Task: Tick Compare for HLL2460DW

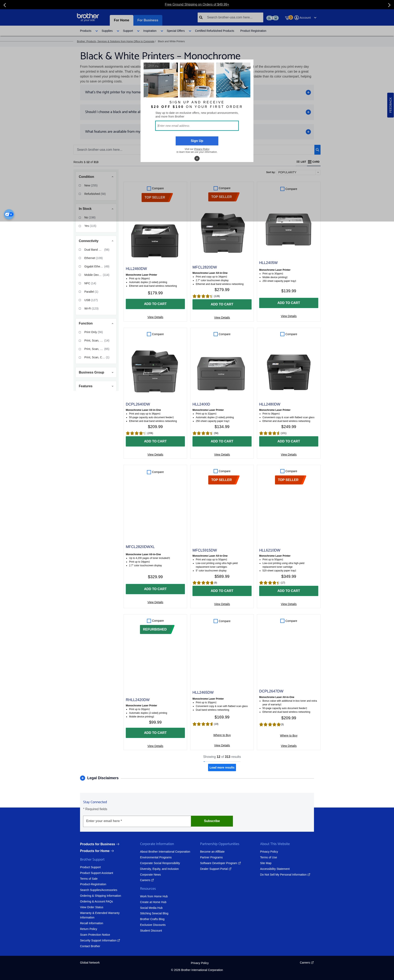Action: click(149, 188)
